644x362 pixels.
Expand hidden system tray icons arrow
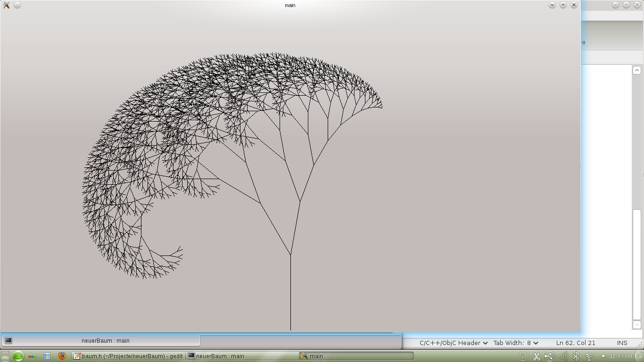pyautogui.click(x=603, y=356)
